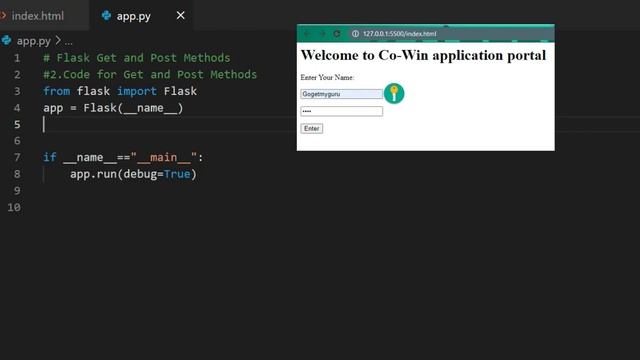Click the Welcome to Co-Win heading

click(423, 55)
